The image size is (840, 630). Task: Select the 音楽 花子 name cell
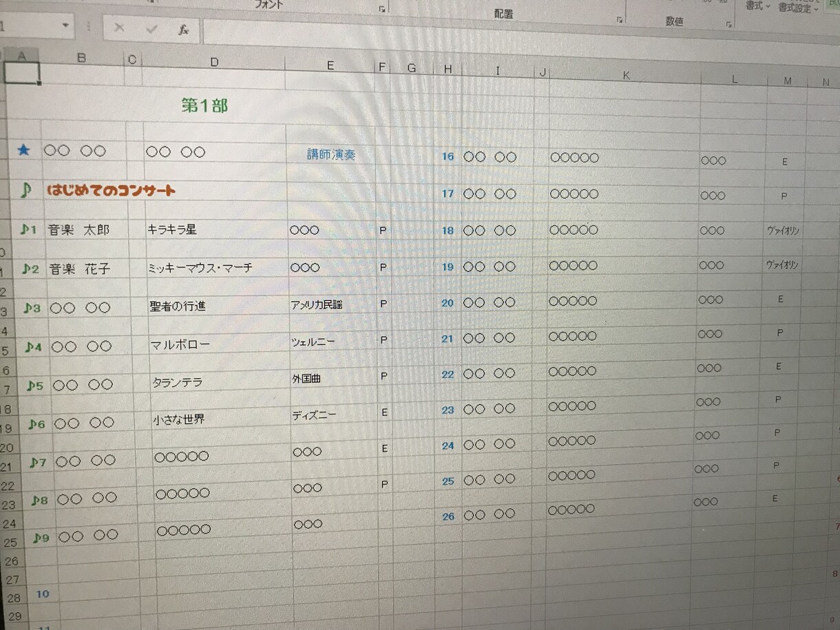pyautogui.click(x=79, y=269)
